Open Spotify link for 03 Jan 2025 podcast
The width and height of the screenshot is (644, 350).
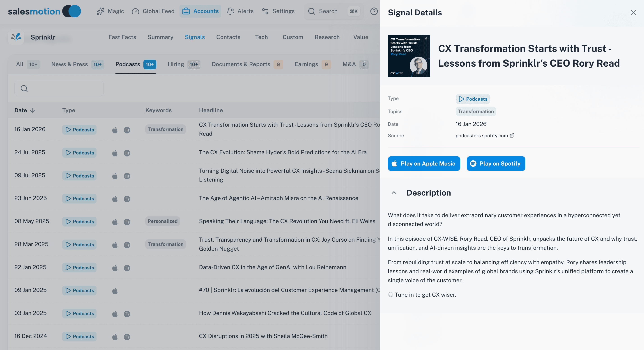[x=127, y=314]
